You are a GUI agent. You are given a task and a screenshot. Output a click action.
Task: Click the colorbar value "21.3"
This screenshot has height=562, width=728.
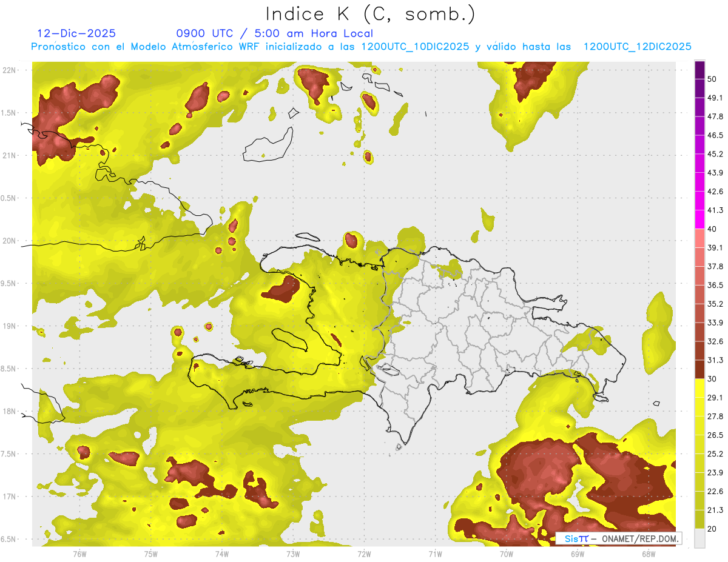(715, 510)
